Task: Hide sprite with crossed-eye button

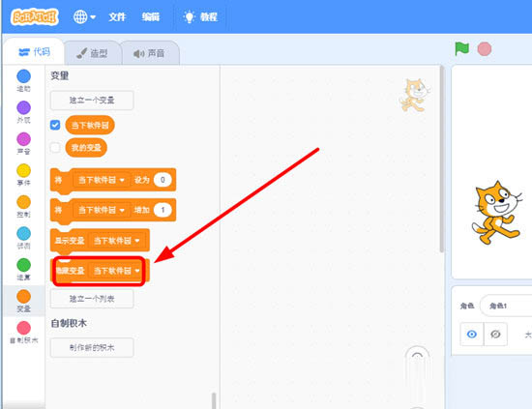Action: tap(495, 335)
